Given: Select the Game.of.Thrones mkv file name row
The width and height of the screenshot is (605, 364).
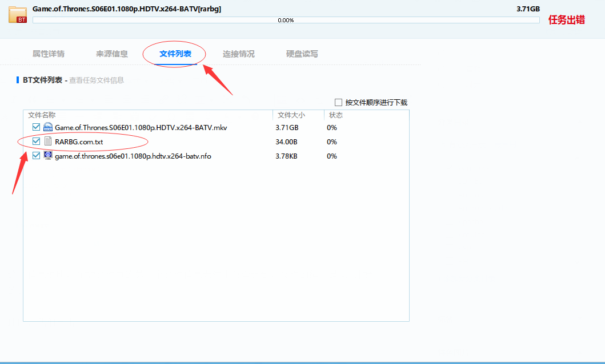Looking at the screenshot, I should 141,128.
